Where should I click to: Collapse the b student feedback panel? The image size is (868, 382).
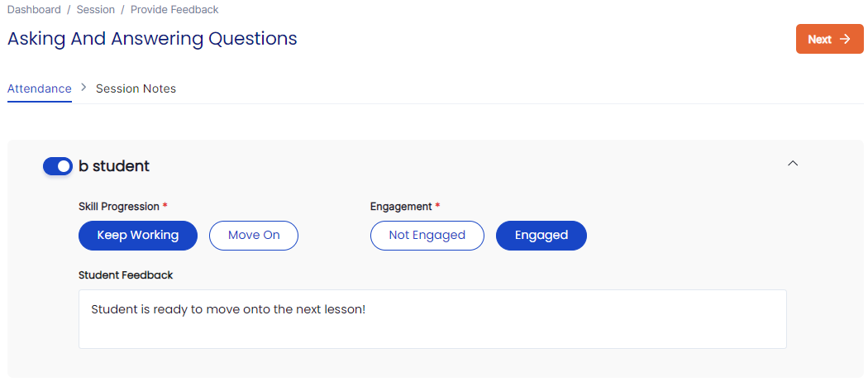(793, 164)
